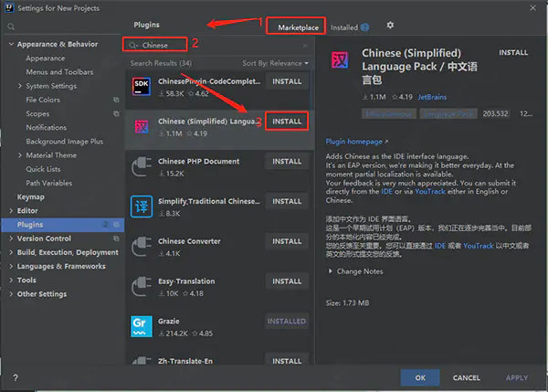The width and height of the screenshot is (548, 392).
Task: Collapse the Appearance & Behavior section
Action: pos(11,44)
